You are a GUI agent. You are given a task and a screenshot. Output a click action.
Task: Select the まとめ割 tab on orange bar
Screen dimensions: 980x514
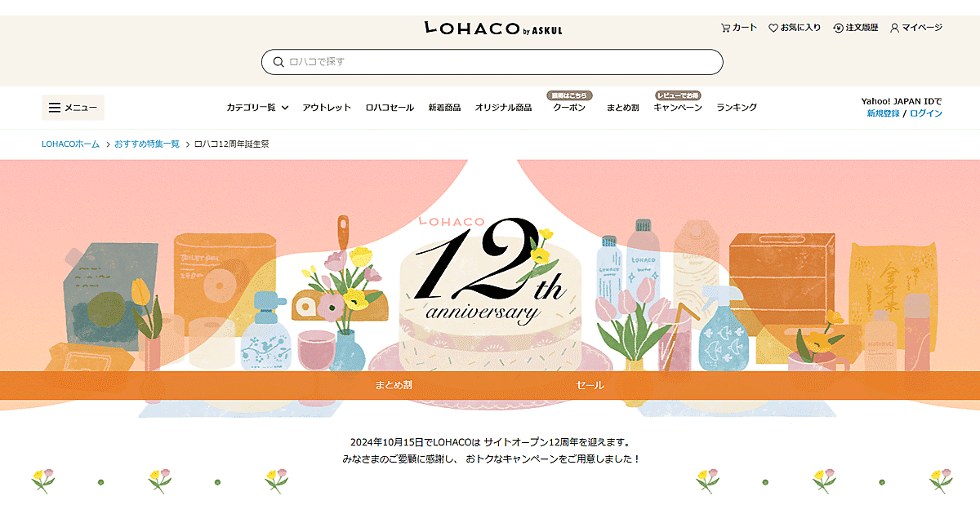(393, 385)
